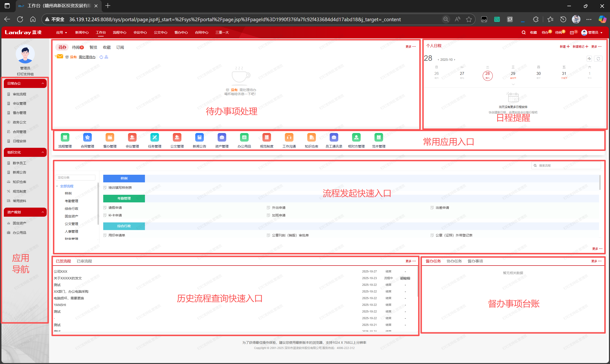Collapse the 全部流程 tree node
610x364 pixels.
point(57,186)
